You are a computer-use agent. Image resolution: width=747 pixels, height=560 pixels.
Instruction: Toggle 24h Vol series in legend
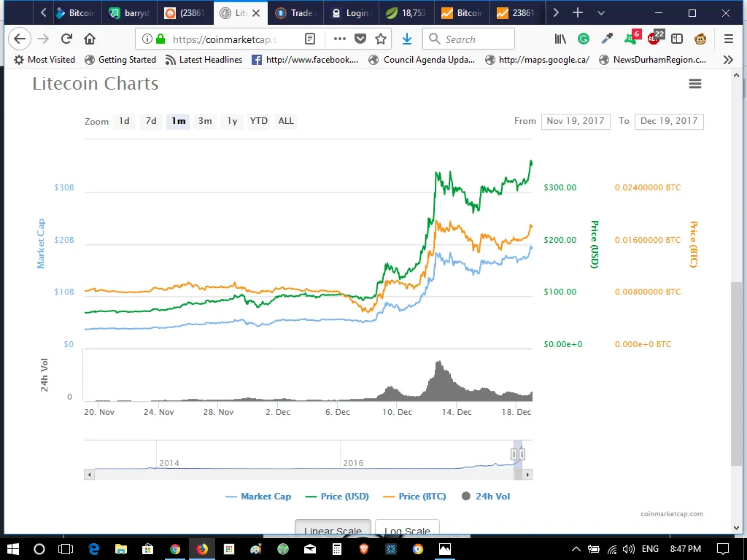(x=485, y=496)
